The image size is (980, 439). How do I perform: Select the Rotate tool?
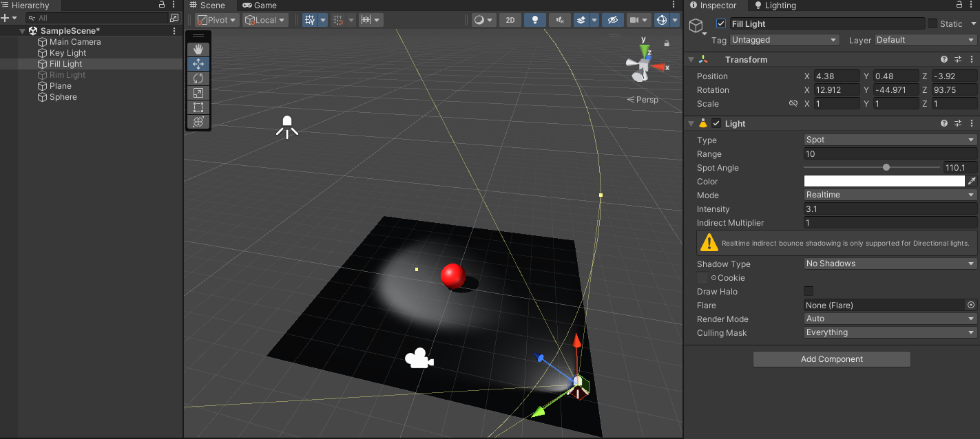click(198, 78)
